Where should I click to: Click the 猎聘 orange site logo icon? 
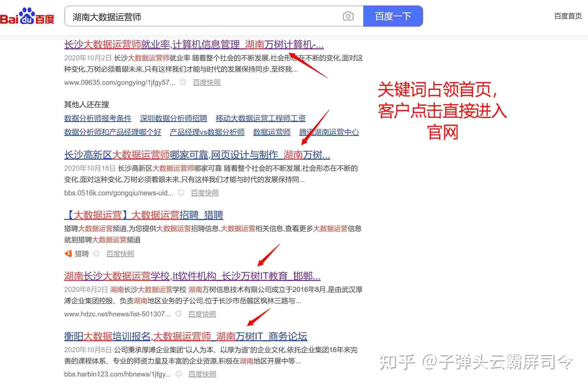click(x=68, y=254)
